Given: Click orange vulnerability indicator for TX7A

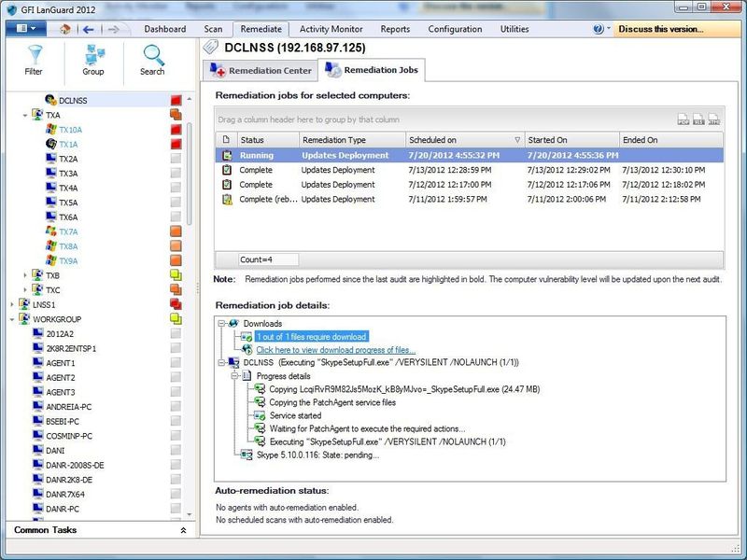Looking at the screenshot, I should 176,231.
